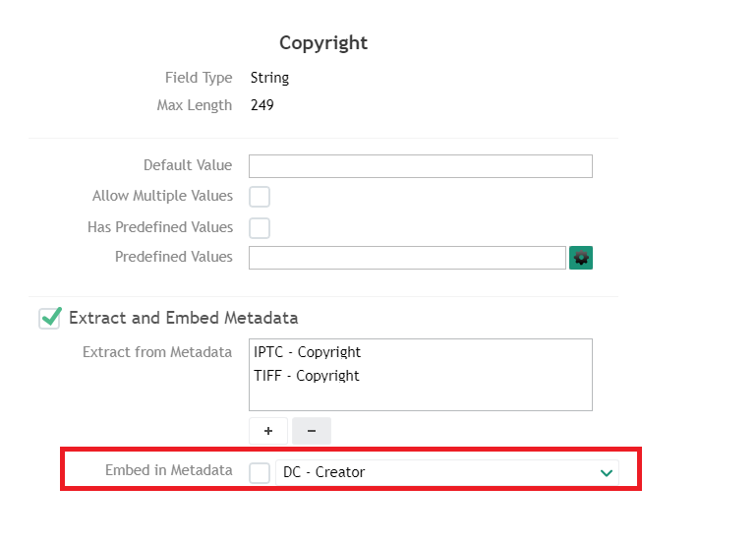Enable the Allow Multiple Values checkbox
Viewport: 756px width, 546px height.
260,197
